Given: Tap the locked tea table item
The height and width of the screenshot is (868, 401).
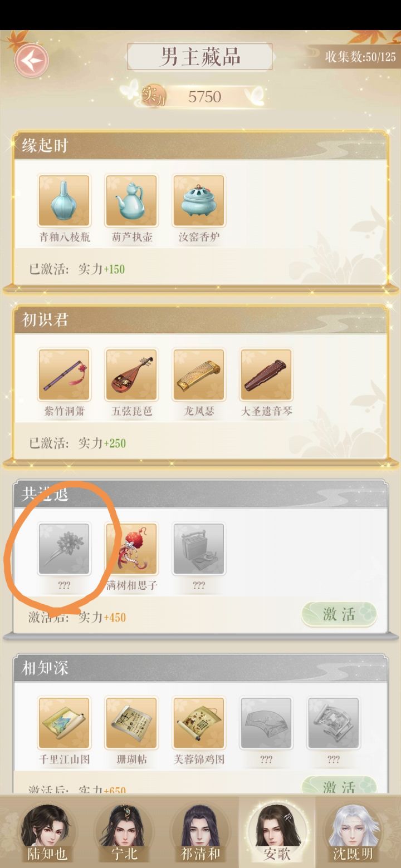Looking at the screenshot, I should click(199, 549).
